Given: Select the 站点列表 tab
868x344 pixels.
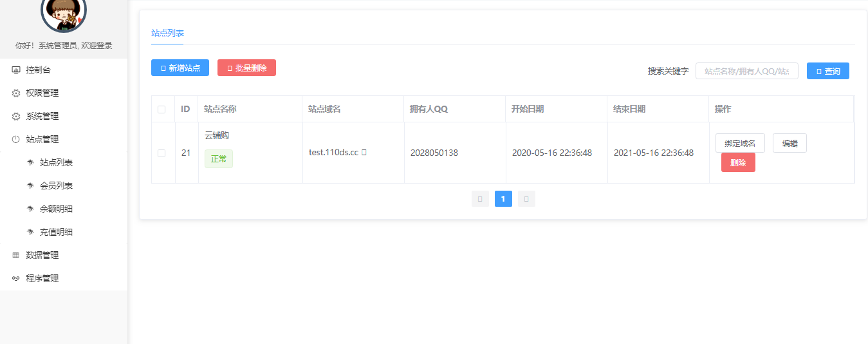Looking at the screenshot, I should [x=167, y=33].
